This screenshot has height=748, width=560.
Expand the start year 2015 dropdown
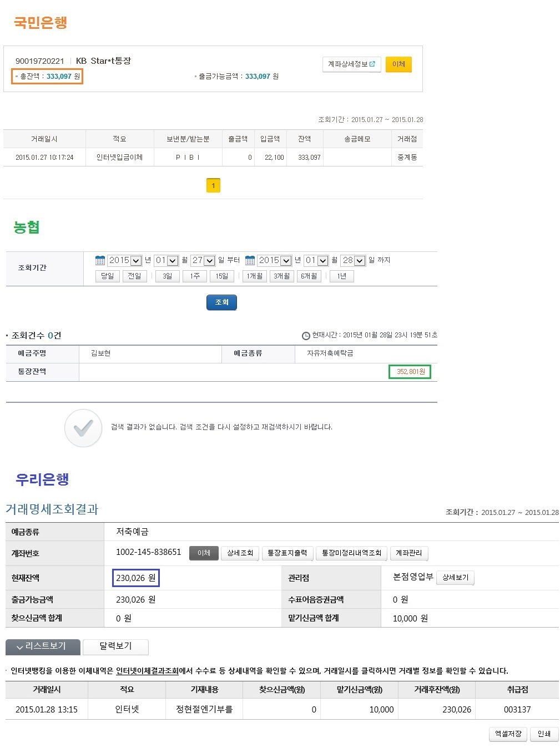(135, 261)
